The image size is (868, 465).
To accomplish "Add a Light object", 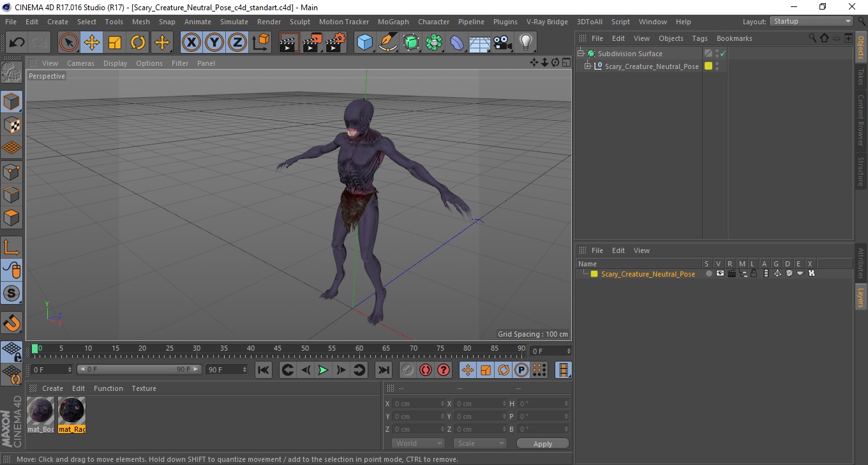I will click(x=525, y=43).
